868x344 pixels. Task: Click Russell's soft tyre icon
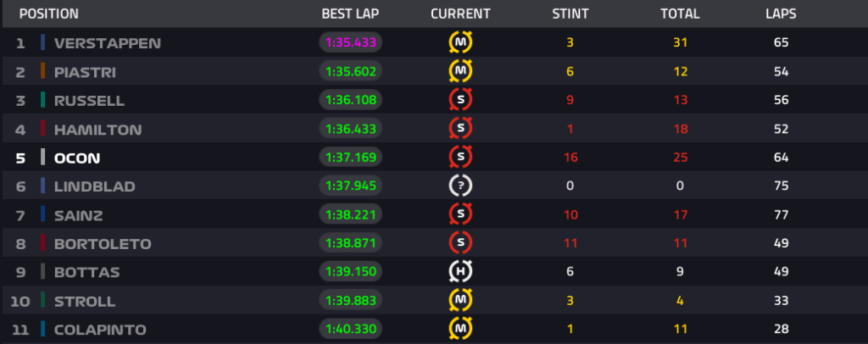460,100
